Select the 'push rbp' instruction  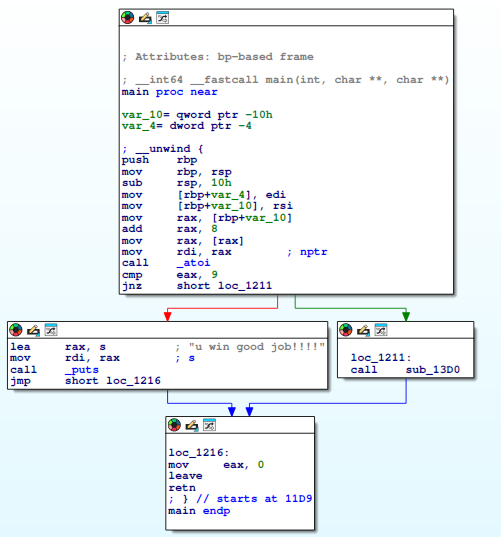[160, 160]
